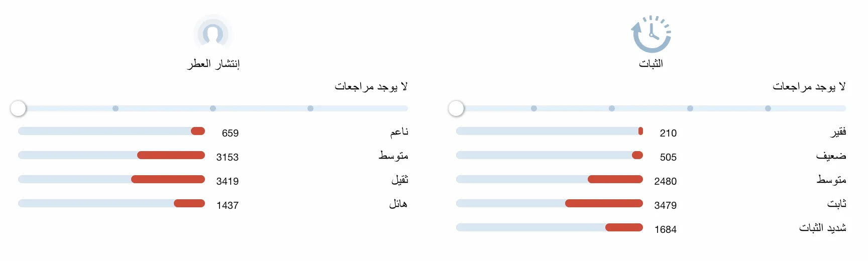Click the last dot on longevity slider track
The height and width of the screenshot is (261, 868).
768,108
